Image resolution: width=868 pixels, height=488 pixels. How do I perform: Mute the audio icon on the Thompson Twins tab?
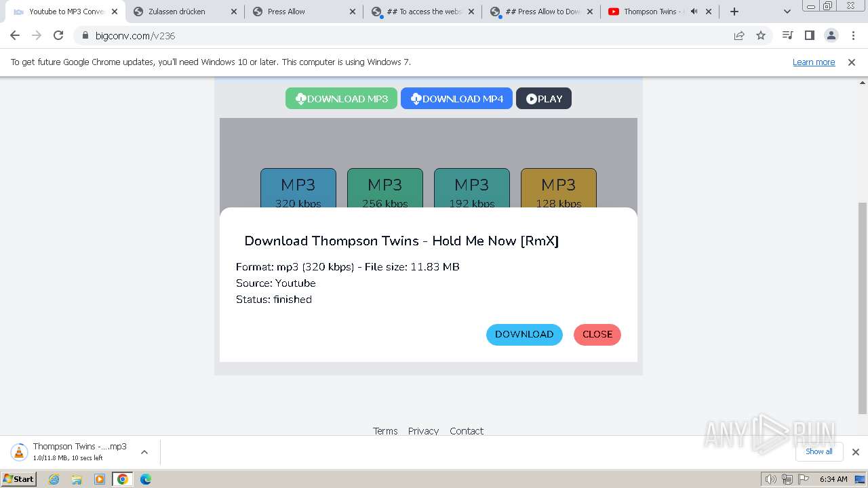pos(694,12)
